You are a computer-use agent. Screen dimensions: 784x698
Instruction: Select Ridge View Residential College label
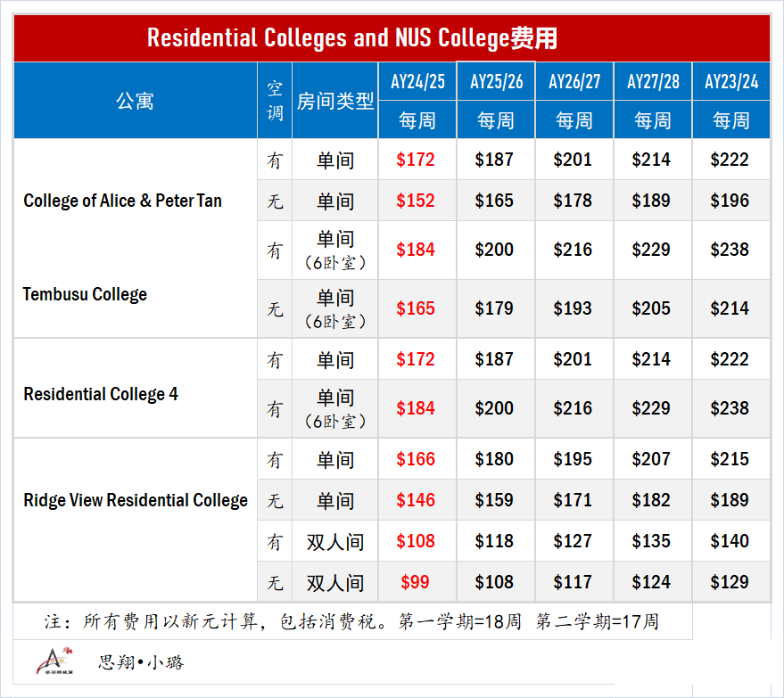pyautogui.click(x=136, y=500)
